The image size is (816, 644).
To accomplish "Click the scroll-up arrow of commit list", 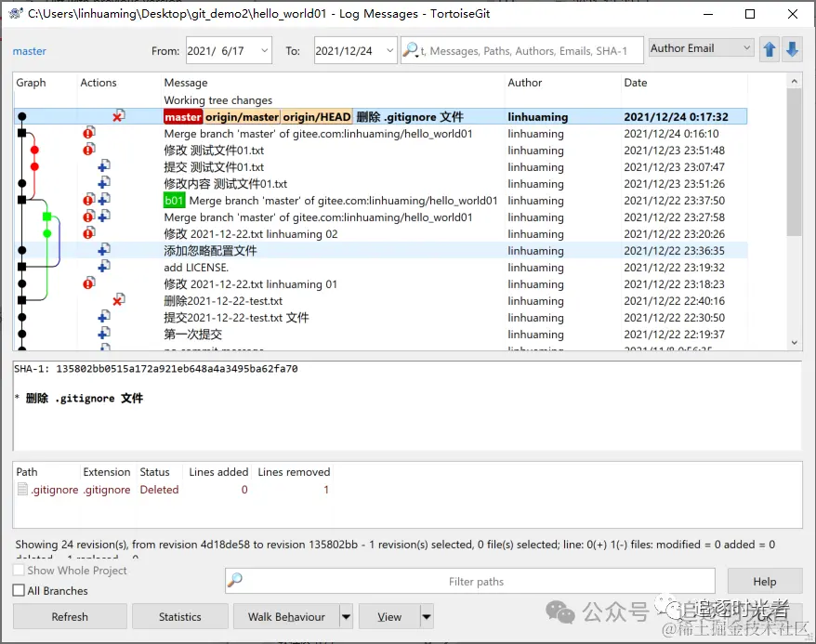I will coord(794,81).
